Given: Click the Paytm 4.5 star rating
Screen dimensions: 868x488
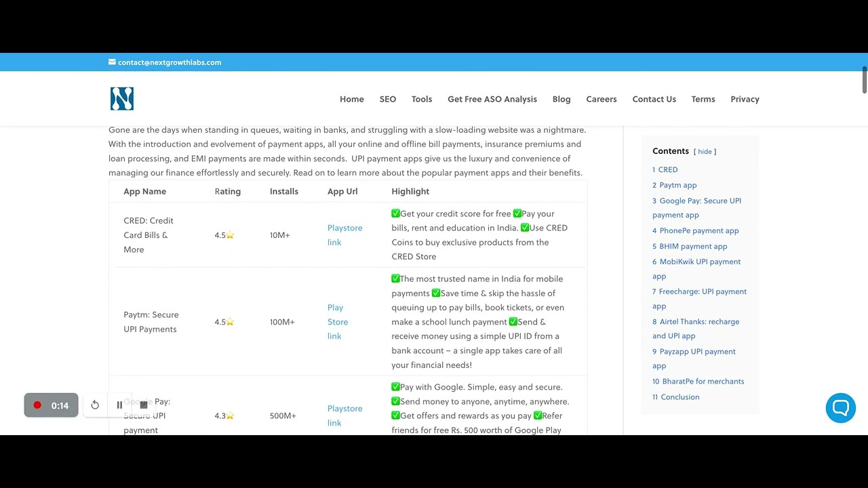Looking at the screenshot, I should (x=224, y=322).
